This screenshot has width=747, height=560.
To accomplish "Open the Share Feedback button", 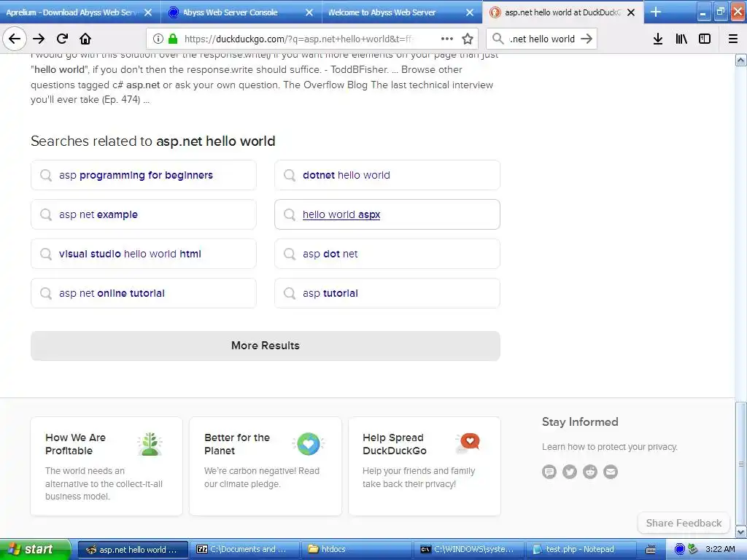I will pyautogui.click(x=684, y=523).
